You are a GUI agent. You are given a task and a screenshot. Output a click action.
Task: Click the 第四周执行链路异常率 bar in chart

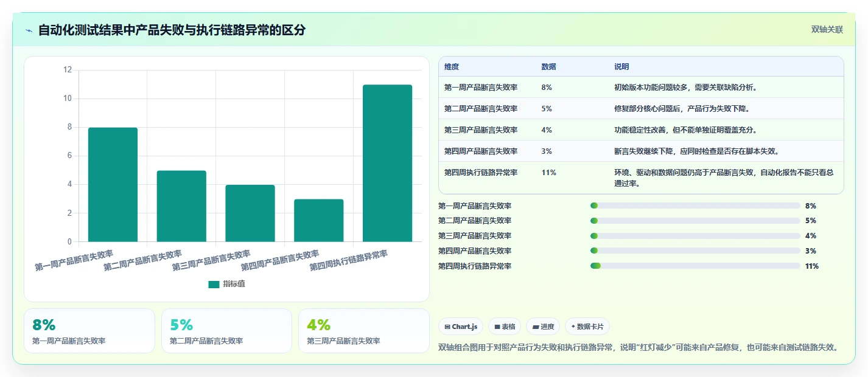[x=387, y=164]
